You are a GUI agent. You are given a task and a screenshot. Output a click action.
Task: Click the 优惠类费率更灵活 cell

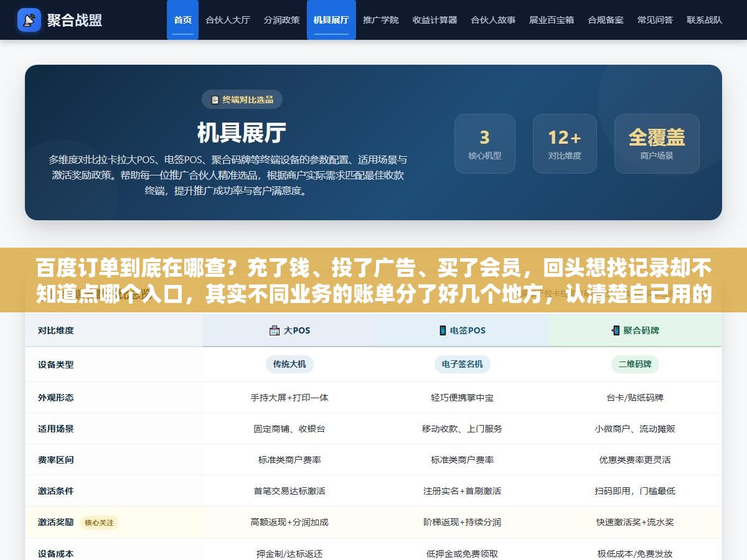[x=635, y=460]
